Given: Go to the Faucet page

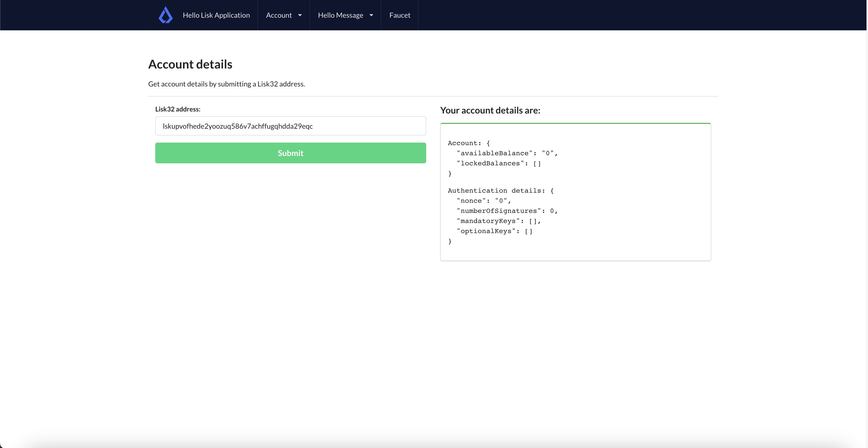Looking at the screenshot, I should (x=400, y=15).
